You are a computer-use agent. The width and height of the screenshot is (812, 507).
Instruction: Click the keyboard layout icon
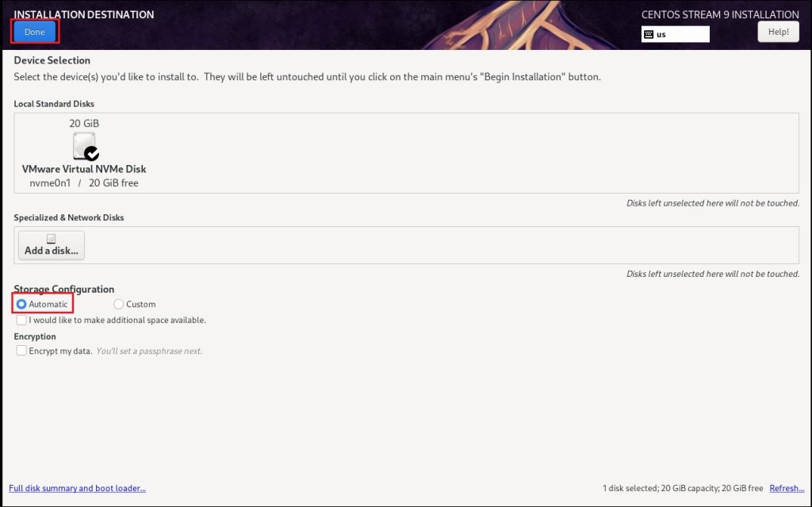(x=649, y=34)
